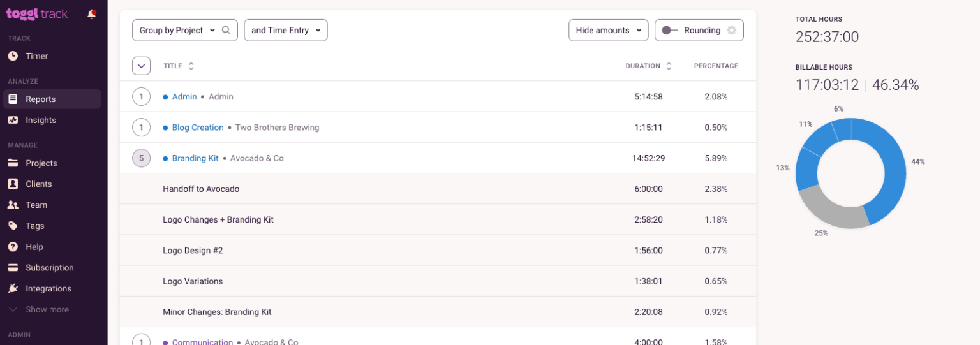Collapse the Branding Kit entries group
980x345 pixels.
click(x=141, y=158)
